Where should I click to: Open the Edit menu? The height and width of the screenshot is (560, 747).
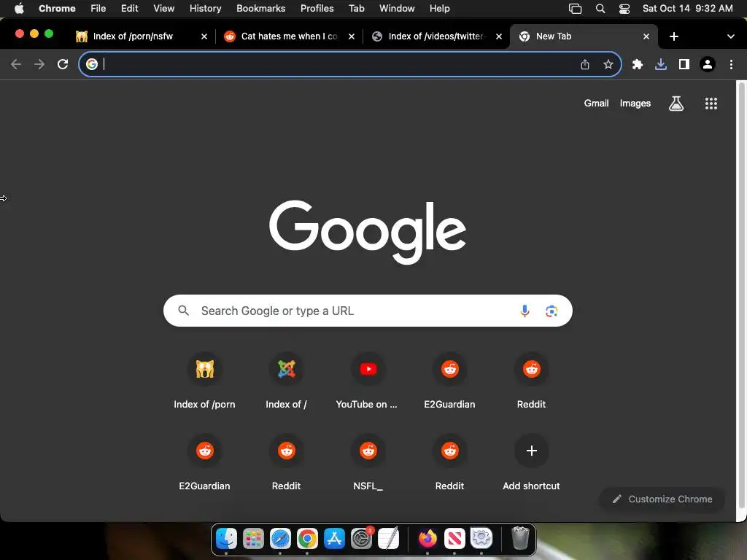(x=129, y=9)
